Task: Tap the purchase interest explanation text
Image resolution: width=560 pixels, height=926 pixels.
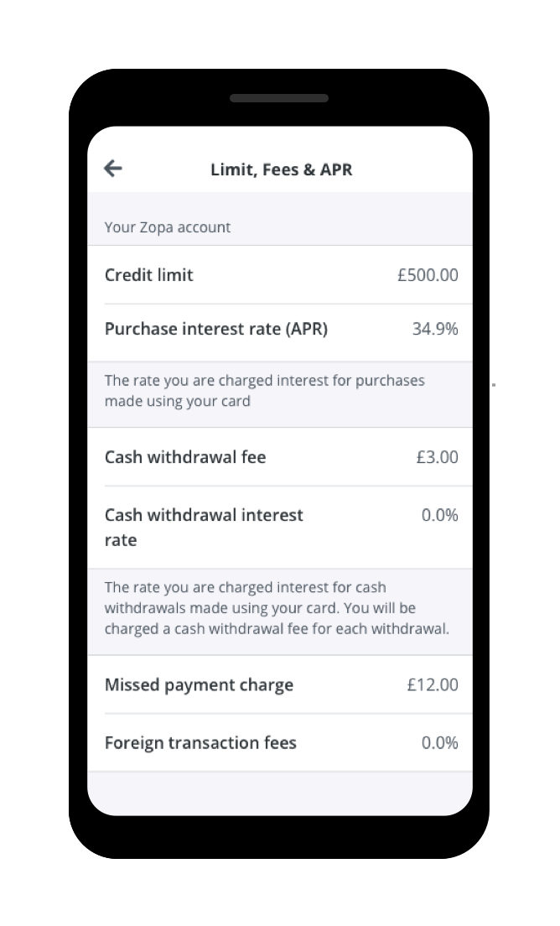Action: coord(264,390)
